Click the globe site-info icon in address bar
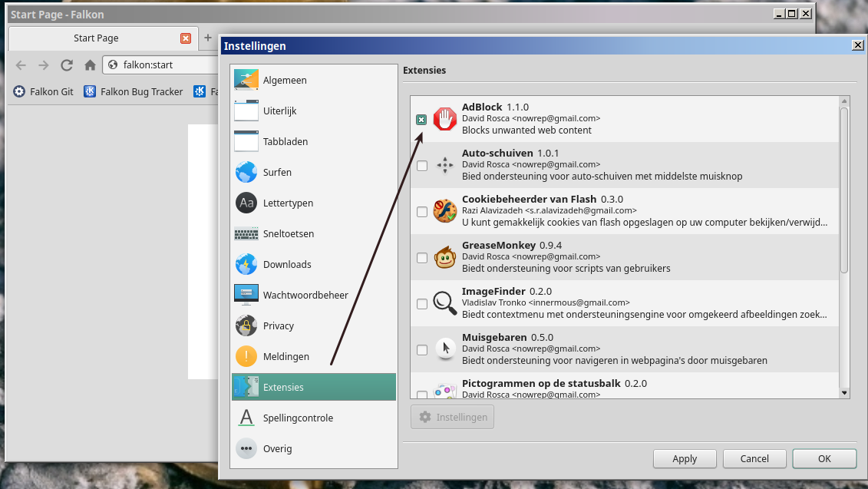This screenshot has width=868, height=489. (x=113, y=64)
